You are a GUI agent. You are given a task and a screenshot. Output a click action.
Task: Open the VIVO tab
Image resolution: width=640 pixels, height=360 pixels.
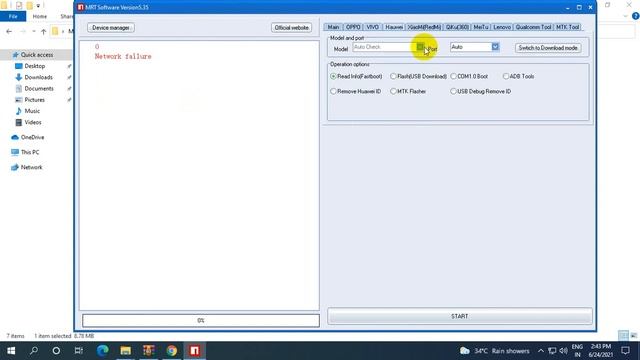[x=373, y=27]
